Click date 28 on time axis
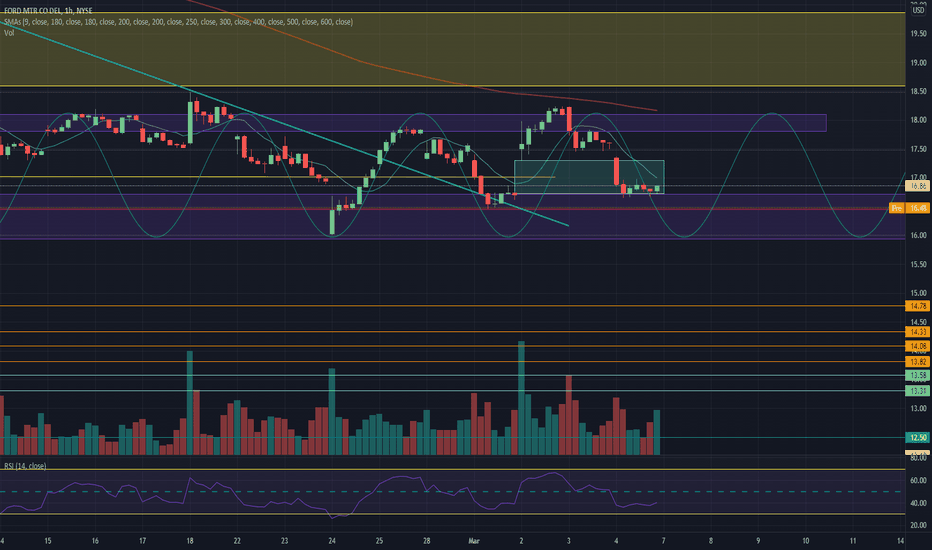The image size is (932, 550). pyautogui.click(x=427, y=541)
